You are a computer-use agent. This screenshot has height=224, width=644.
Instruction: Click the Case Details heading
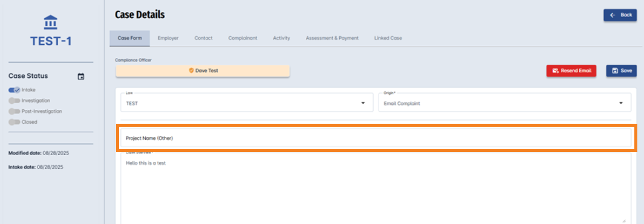click(140, 14)
